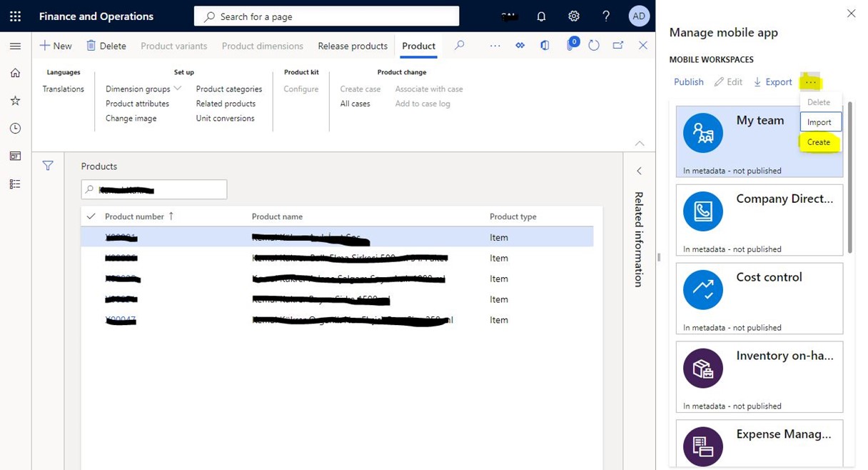Open All cases

point(355,104)
